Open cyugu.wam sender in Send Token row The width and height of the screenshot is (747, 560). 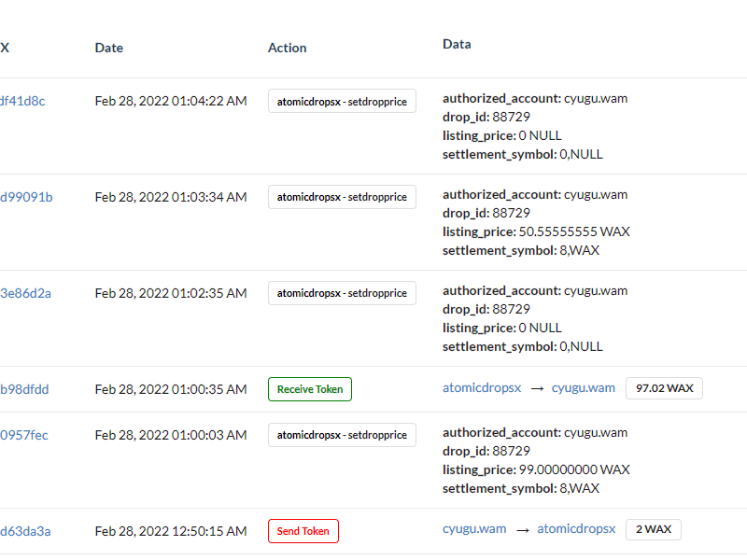coord(474,529)
